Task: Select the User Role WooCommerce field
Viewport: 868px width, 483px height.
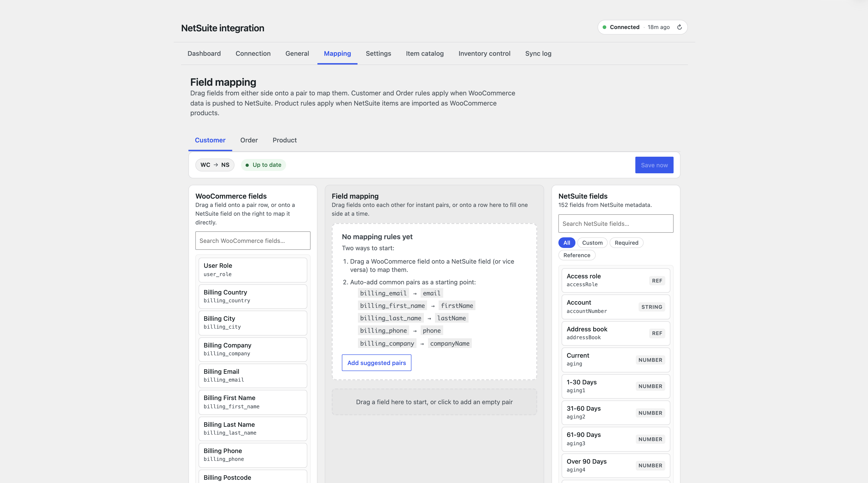Action: [253, 270]
